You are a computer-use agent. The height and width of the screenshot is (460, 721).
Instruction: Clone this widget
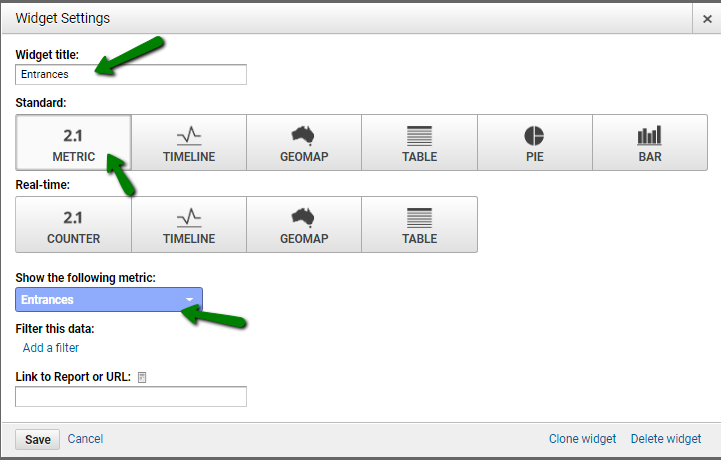coord(583,439)
